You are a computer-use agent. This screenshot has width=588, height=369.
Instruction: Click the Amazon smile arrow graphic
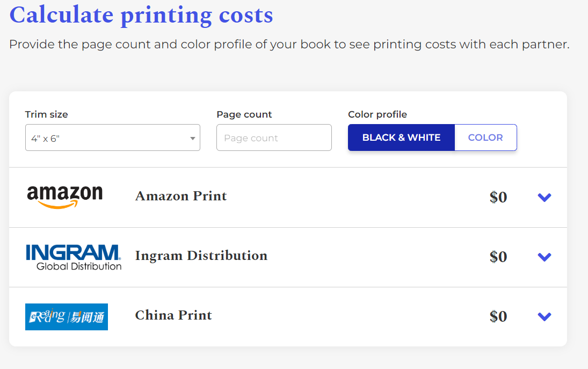[x=66, y=204]
